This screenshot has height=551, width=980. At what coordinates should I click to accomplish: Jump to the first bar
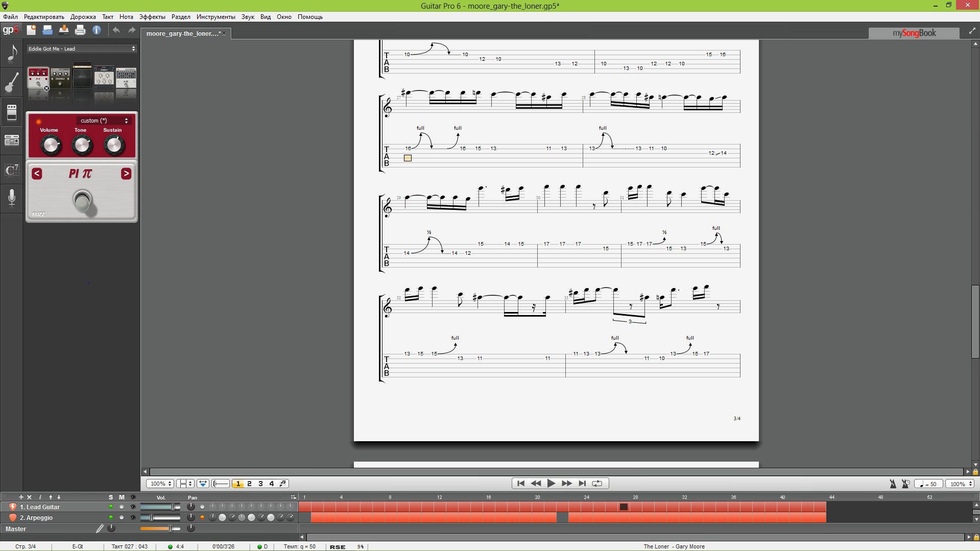tap(520, 483)
